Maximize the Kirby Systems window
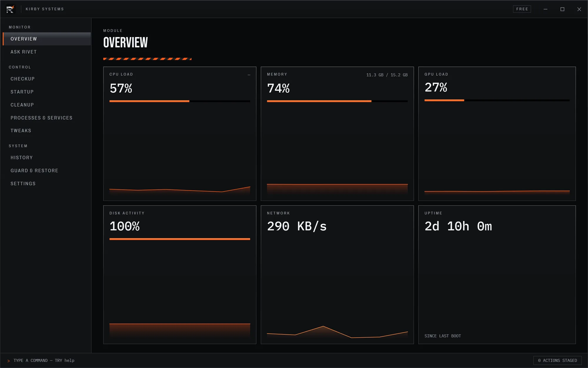The width and height of the screenshot is (588, 368). 562,9
